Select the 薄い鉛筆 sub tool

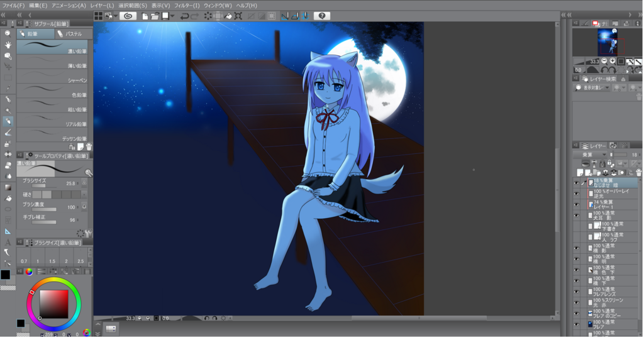pos(52,62)
